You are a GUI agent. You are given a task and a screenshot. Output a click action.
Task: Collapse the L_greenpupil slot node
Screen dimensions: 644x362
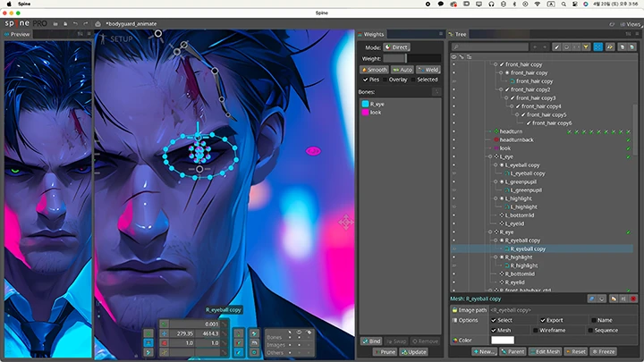496,181
